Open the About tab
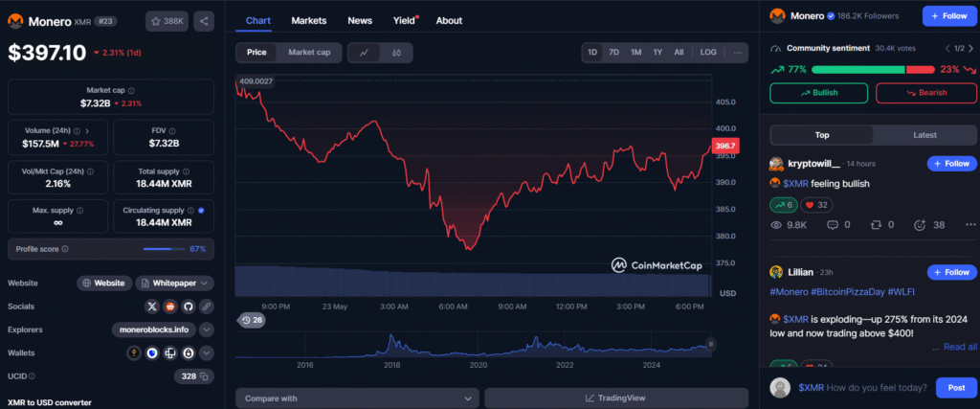980x409 pixels. tap(449, 21)
